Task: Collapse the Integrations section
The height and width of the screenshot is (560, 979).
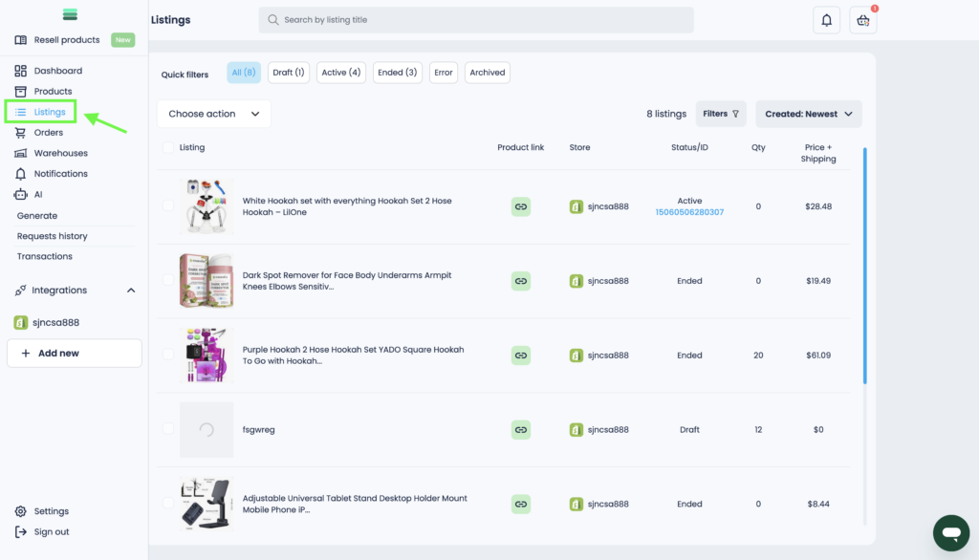Action: 131,291
